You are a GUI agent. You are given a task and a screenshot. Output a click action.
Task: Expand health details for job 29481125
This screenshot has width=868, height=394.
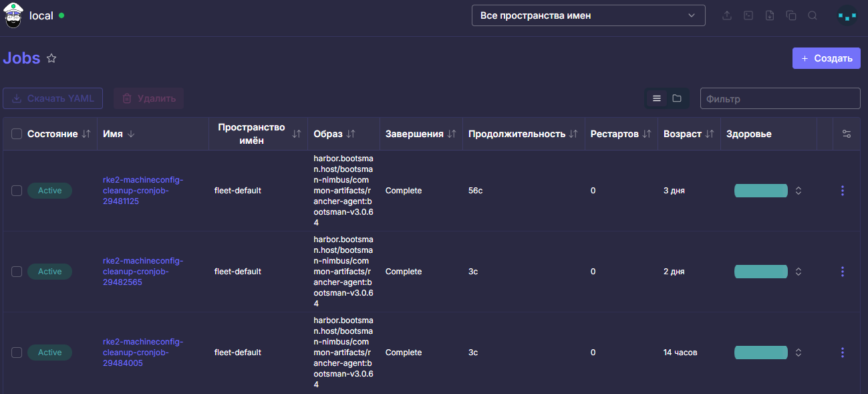798,191
